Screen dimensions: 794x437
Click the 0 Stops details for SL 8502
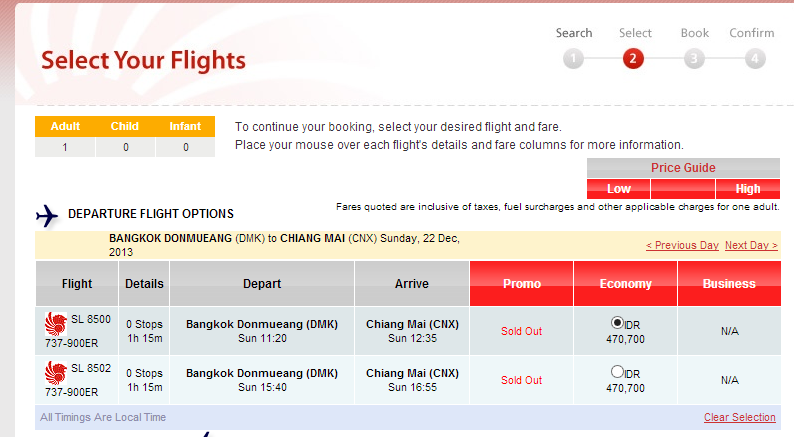pos(144,380)
